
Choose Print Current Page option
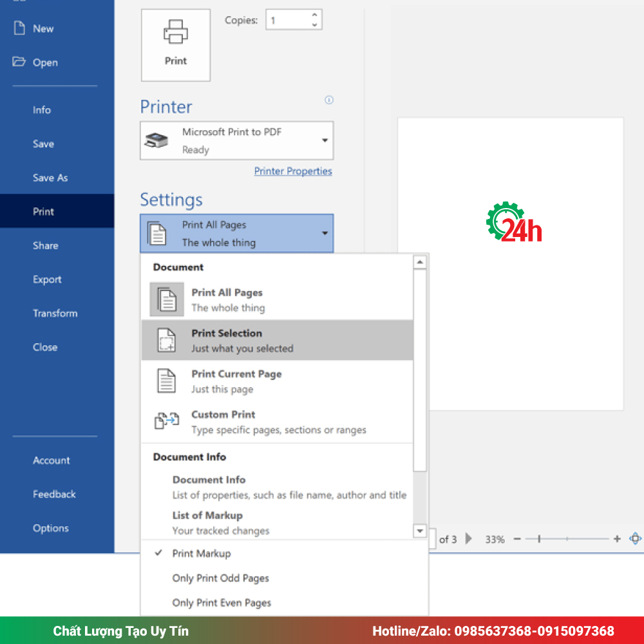coord(277,381)
